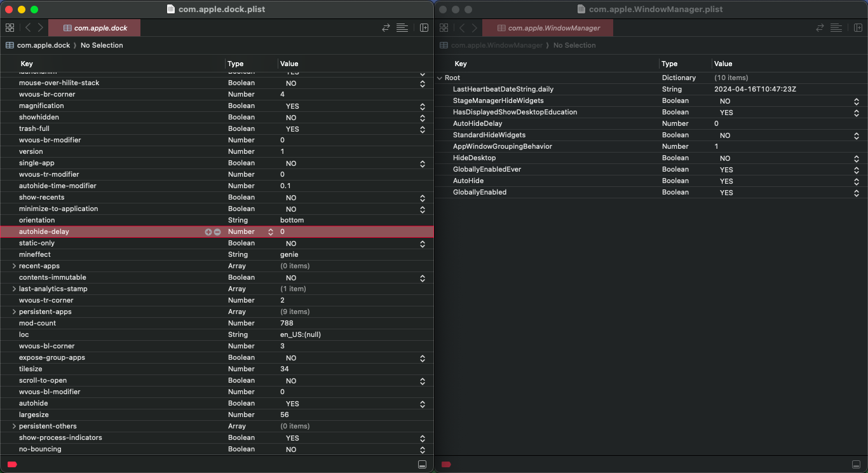This screenshot has height=473, width=868.
Task: Select LastHeartbeatDateString.daily row
Action: [x=651, y=89]
